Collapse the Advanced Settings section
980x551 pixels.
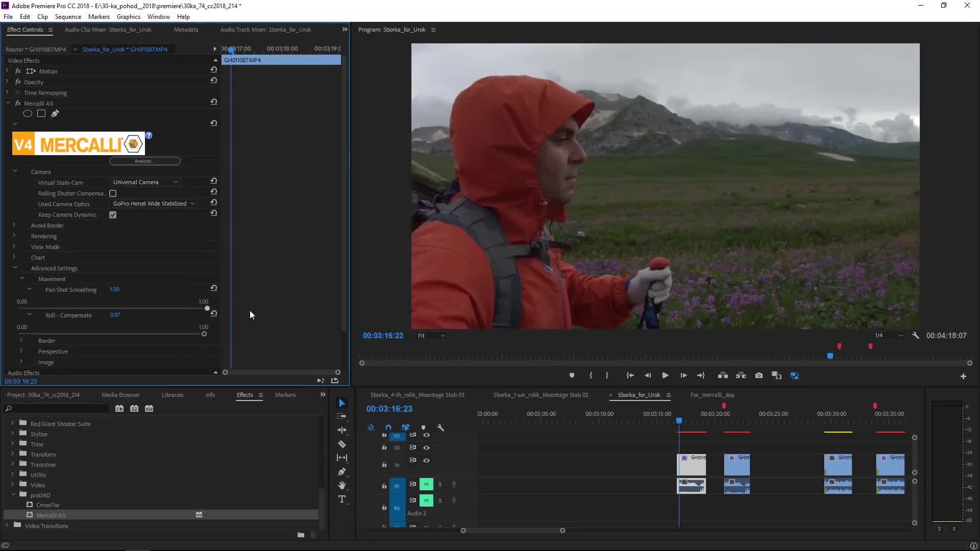(15, 267)
